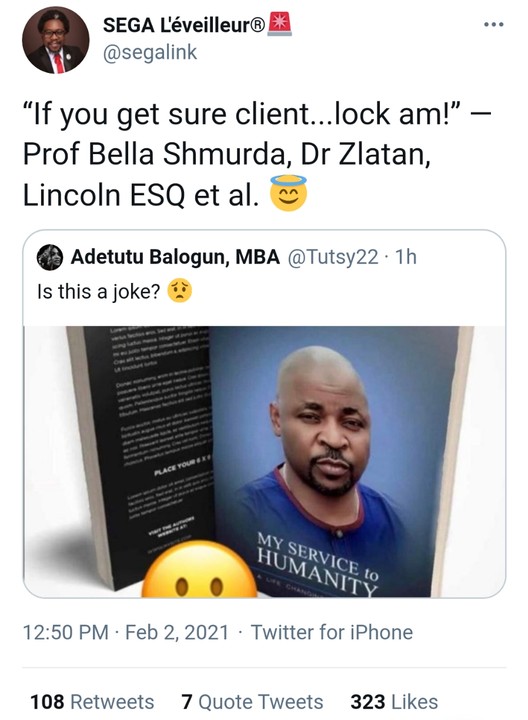The image size is (528, 720).
Task: Tap the surprised emoji sticker on image
Action: pos(199,569)
